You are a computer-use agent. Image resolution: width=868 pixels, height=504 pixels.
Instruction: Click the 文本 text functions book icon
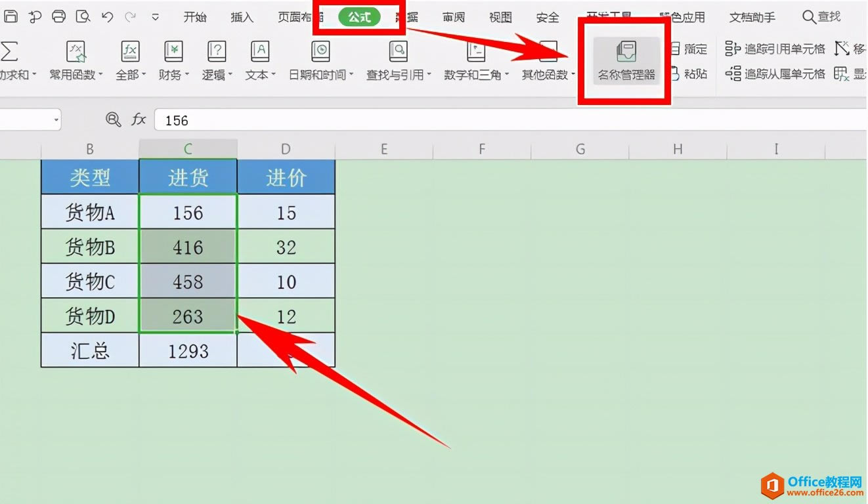260,51
